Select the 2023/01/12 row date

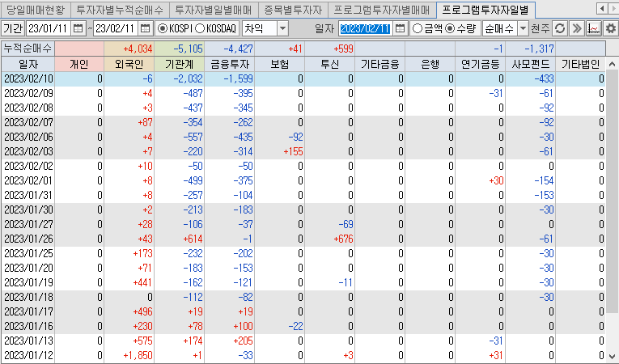pyautogui.click(x=28, y=355)
